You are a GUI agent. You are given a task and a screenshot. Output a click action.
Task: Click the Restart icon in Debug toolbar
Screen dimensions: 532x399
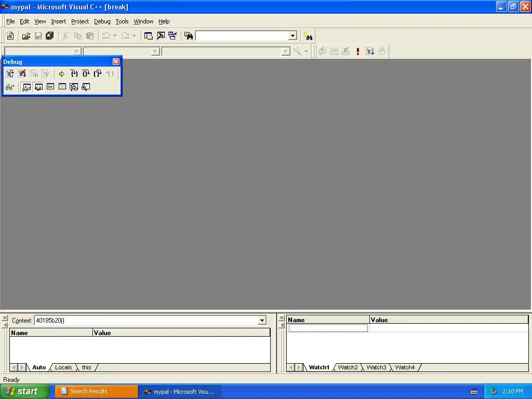point(10,74)
